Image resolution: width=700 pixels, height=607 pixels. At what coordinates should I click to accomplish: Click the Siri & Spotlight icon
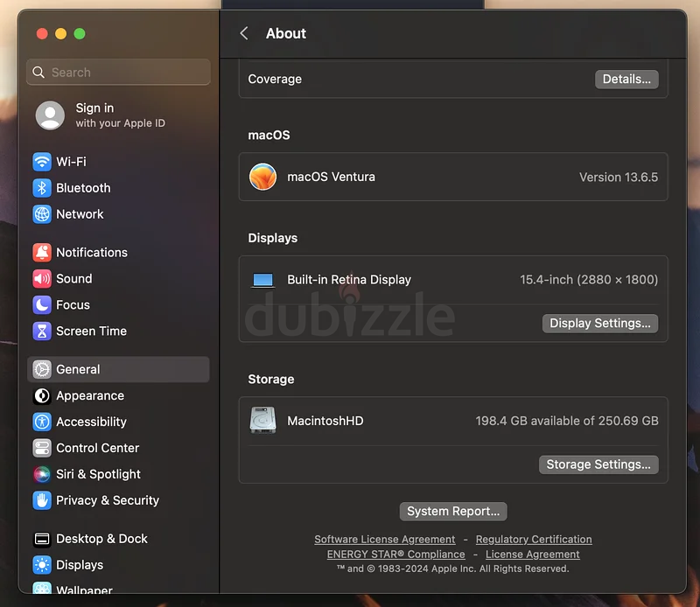tap(42, 474)
